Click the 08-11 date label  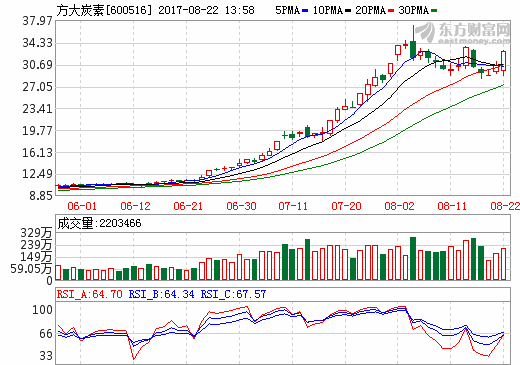click(452, 206)
